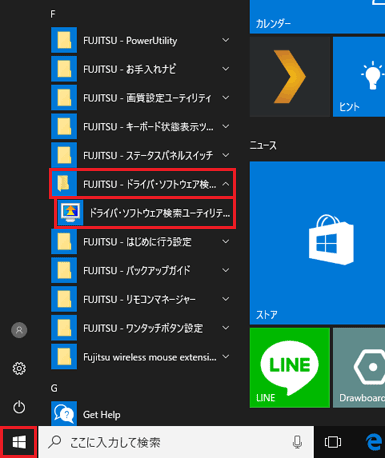
Task: Click the Get Help label
Action: pyautogui.click(x=102, y=414)
